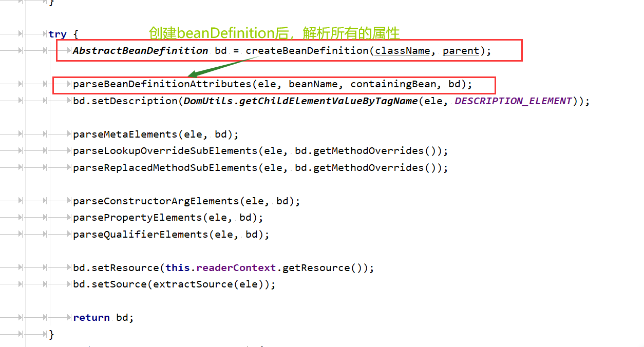Click the beanName argument
This screenshot has height=347, width=644.
[x=313, y=84]
